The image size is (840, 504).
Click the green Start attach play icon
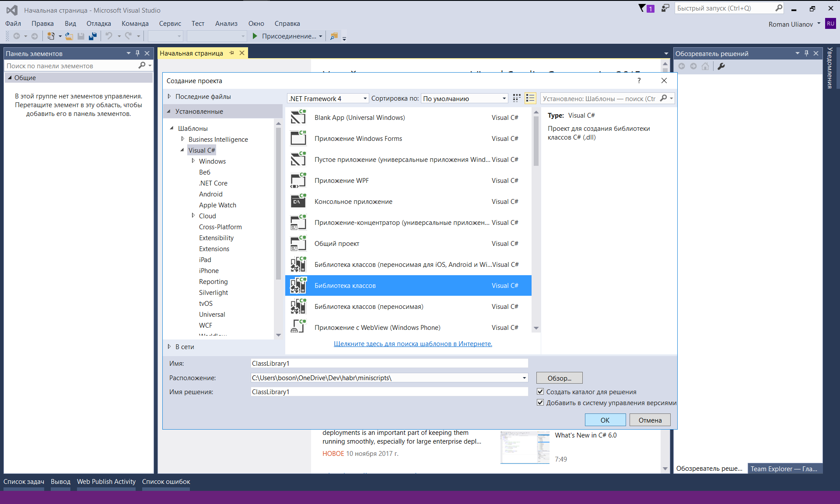click(255, 36)
